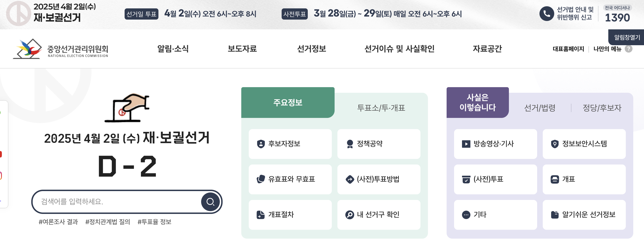The width and height of the screenshot is (644, 247).
Task: Open the 선거정보 menu
Action: (311, 49)
